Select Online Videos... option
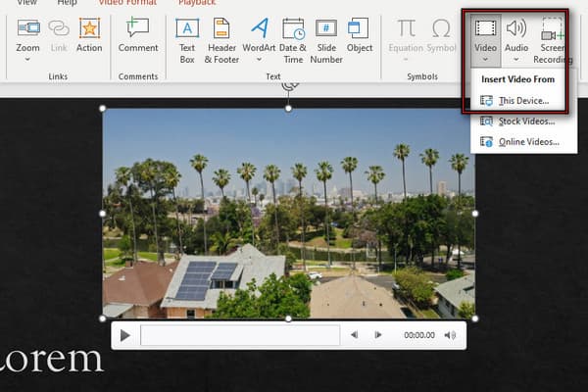Screen dimensions: 588x392 (523, 142)
